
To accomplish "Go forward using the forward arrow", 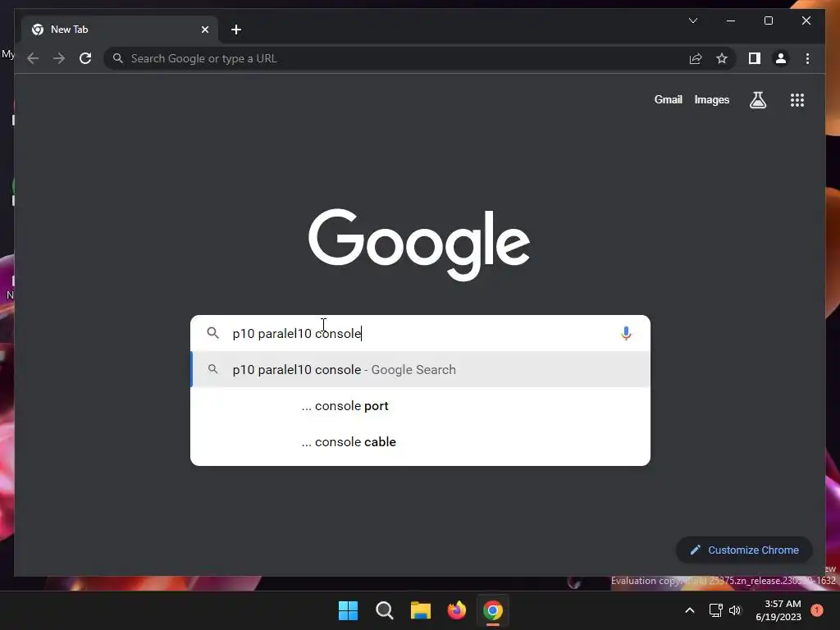I will point(59,58).
